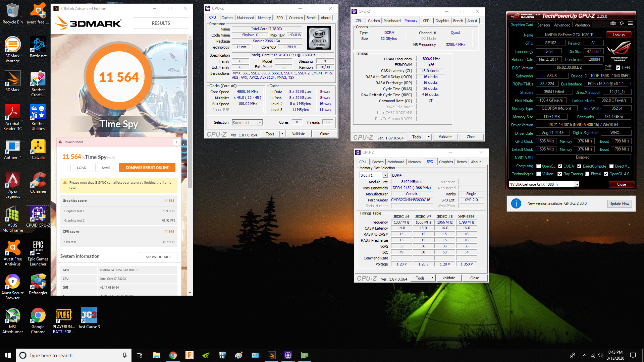Toggle UEFI checkbox in GPU-Z
644x362 pixels.
[618, 67]
